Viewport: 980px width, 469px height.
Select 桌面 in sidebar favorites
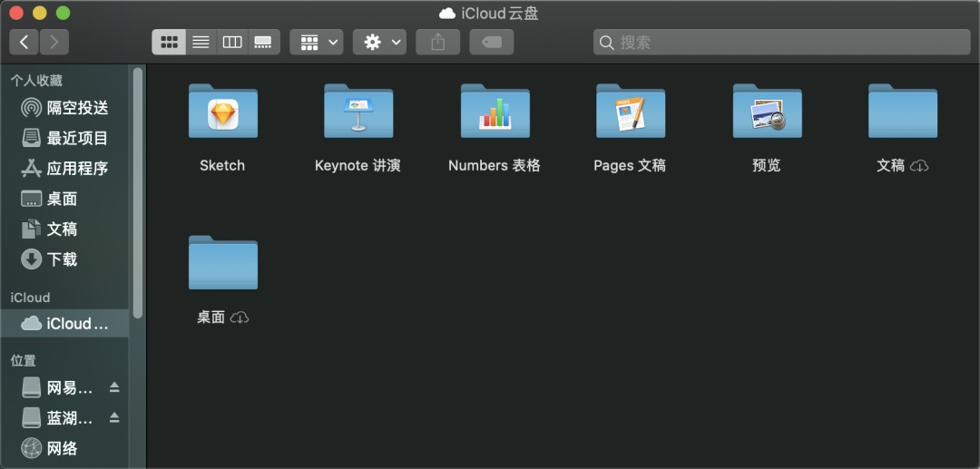[x=65, y=199]
